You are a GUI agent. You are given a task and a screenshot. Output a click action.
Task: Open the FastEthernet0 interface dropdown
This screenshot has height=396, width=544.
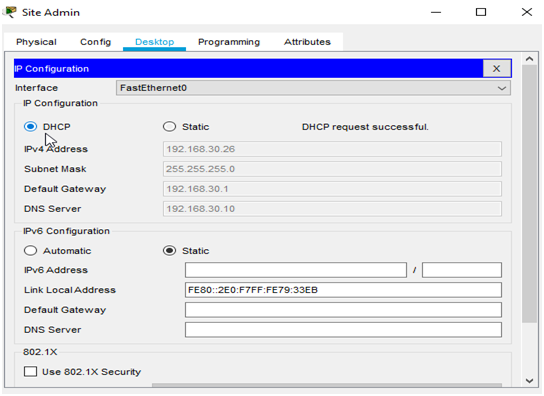(313, 88)
